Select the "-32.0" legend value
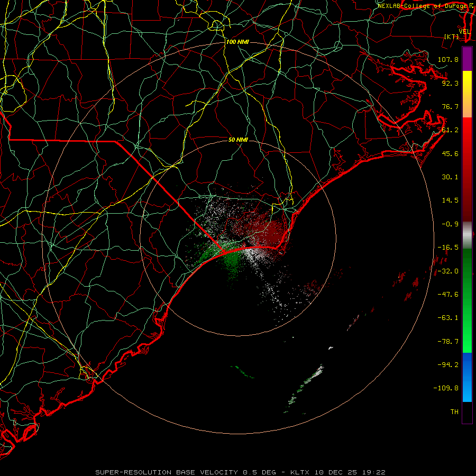 (448, 271)
